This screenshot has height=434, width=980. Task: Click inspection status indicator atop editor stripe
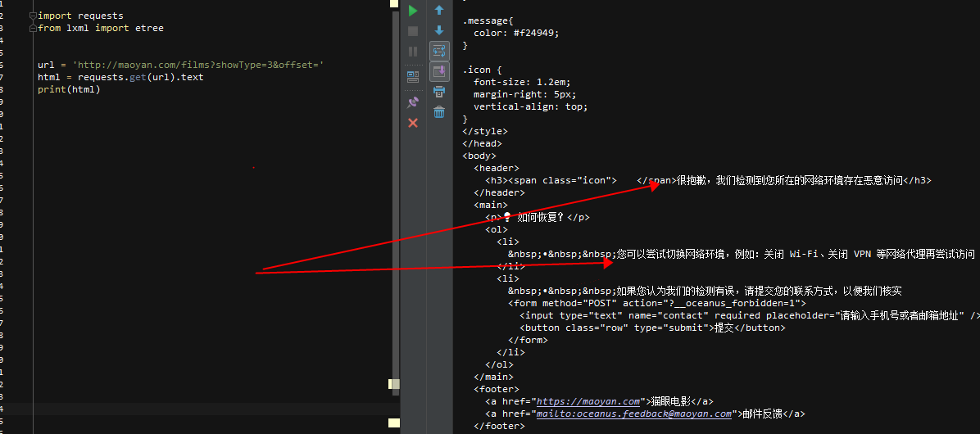(394, 3)
